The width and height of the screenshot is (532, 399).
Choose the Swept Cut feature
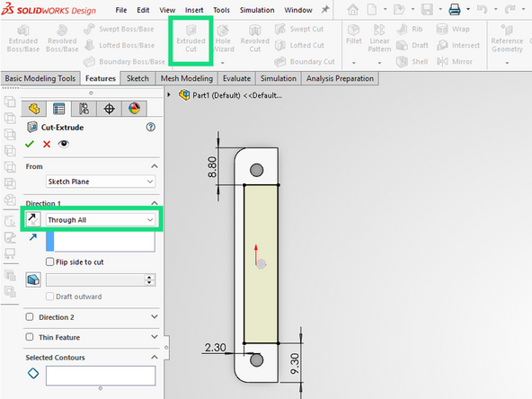[x=299, y=29]
